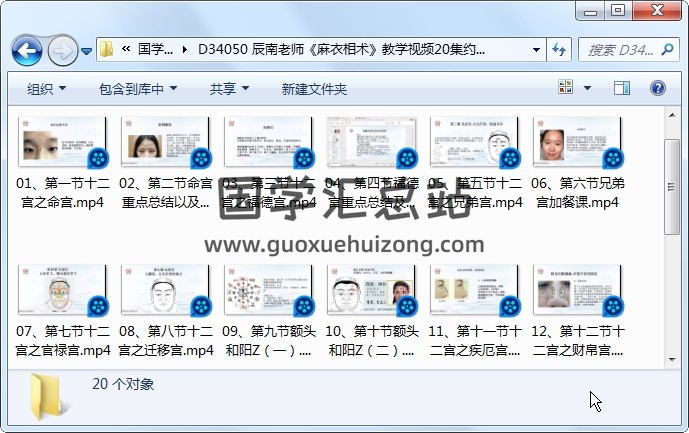Image resolution: width=689 pixels, height=433 pixels.
Task: Open the view options dropdown arrow
Action: click(586, 89)
